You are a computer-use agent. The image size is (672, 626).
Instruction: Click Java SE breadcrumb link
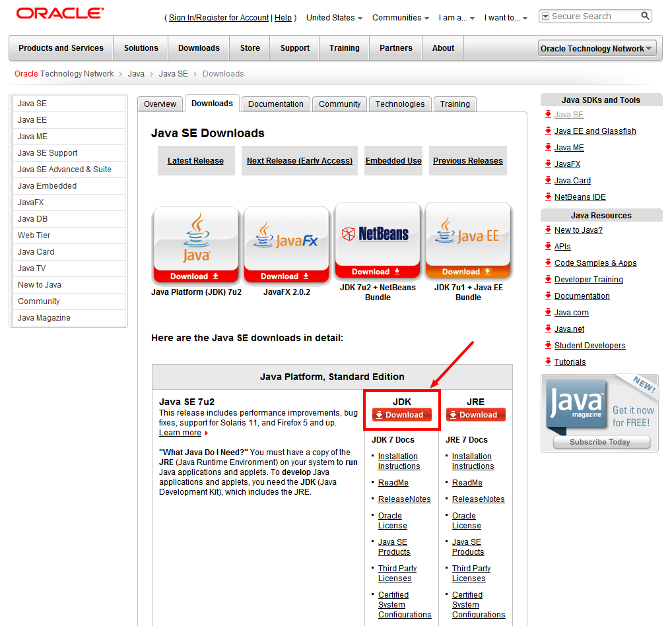tap(173, 74)
